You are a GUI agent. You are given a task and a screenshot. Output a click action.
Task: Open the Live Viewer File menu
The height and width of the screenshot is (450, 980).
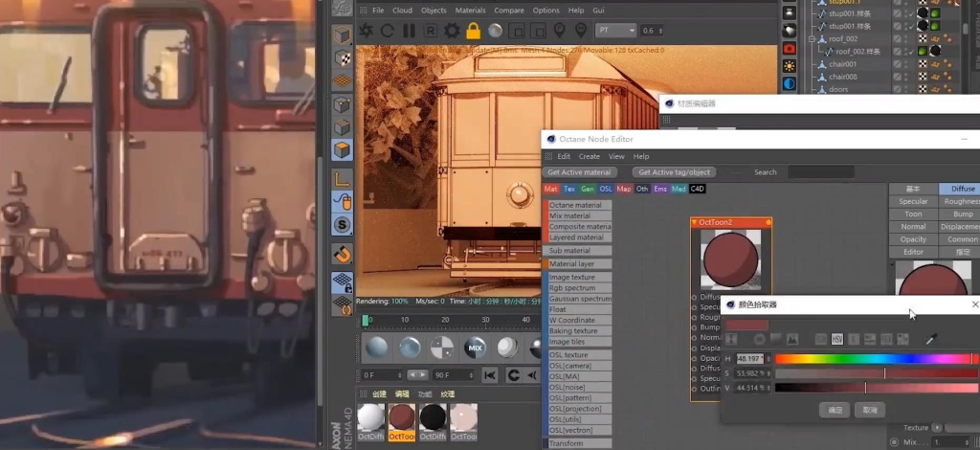pos(378,10)
